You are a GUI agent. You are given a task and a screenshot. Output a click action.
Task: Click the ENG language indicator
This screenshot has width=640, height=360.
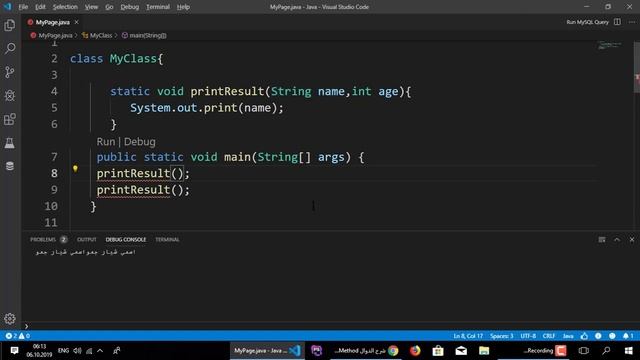(63, 351)
